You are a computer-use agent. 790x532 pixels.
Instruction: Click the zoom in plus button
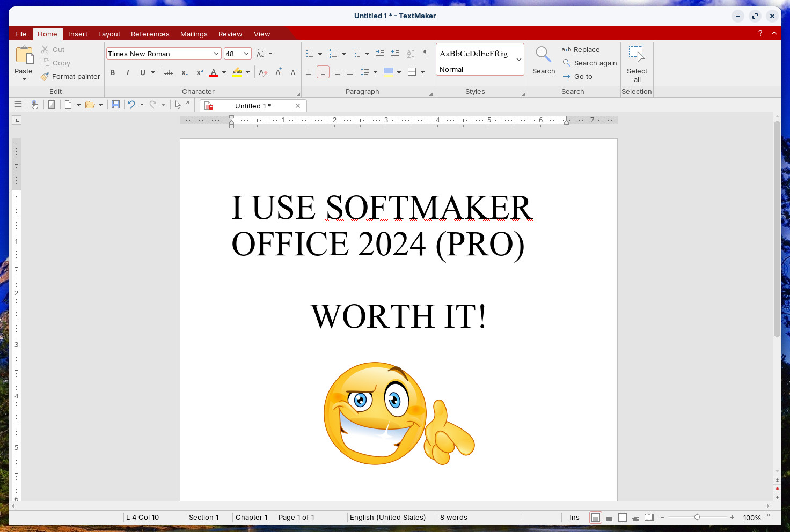tap(732, 517)
